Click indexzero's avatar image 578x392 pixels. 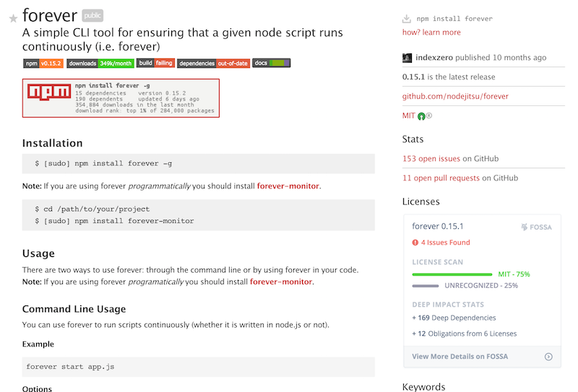point(407,58)
